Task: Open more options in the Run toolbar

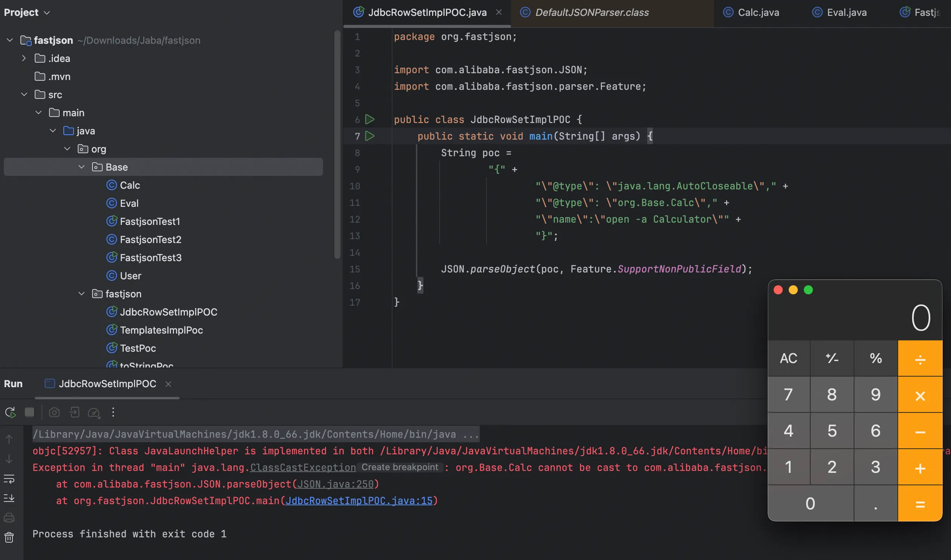Action: 113,412
